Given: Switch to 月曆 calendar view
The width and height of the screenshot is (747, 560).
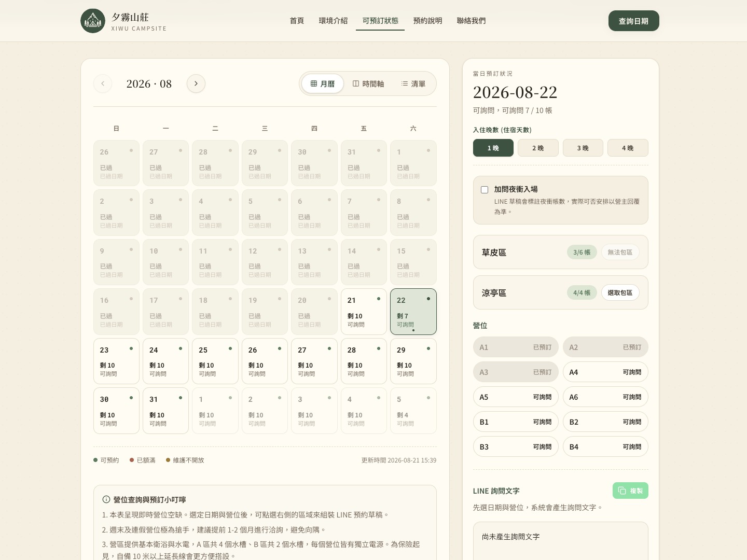Looking at the screenshot, I should pos(323,83).
